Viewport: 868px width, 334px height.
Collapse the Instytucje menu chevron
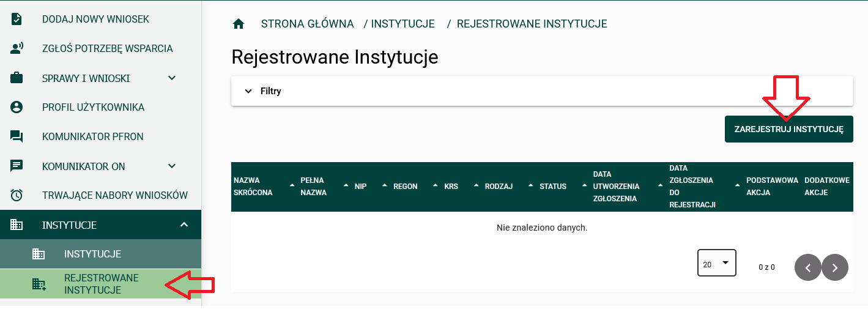coord(184,225)
